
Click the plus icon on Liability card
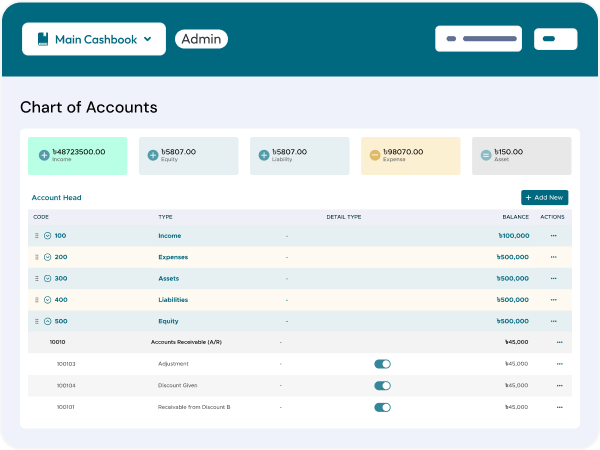click(x=264, y=155)
